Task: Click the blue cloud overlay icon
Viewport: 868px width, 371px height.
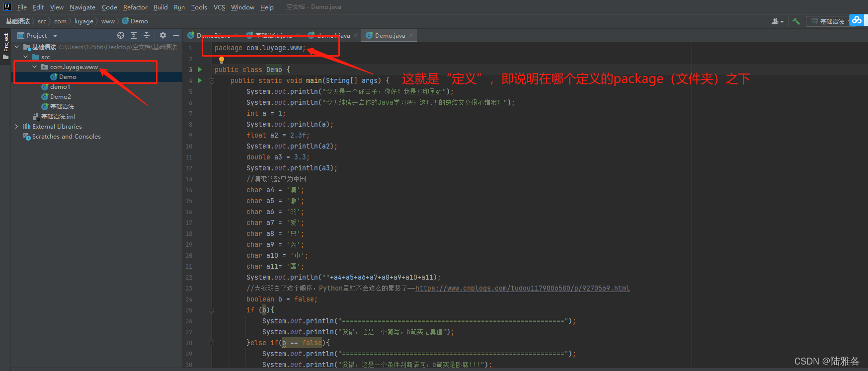Action: coord(857,20)
